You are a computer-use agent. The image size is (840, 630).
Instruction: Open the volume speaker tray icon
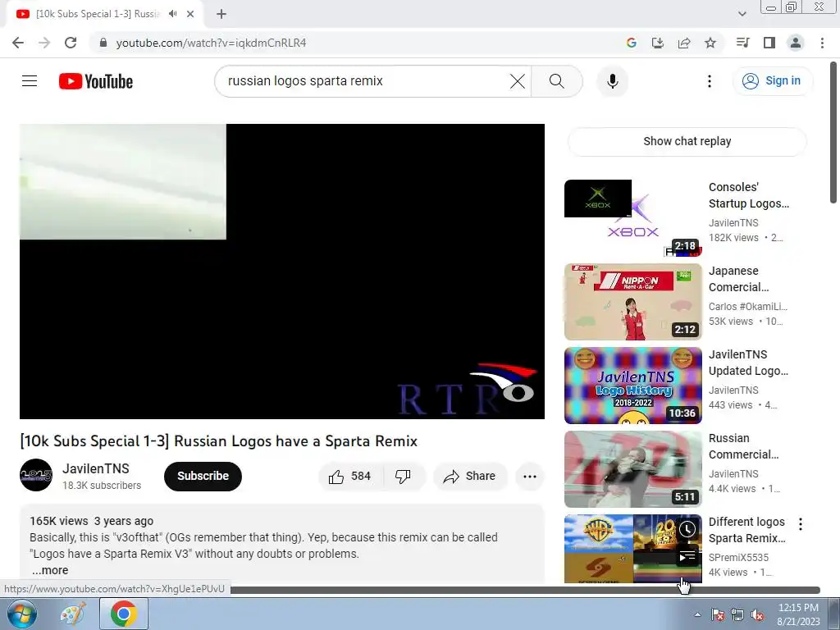pos(757,615)
